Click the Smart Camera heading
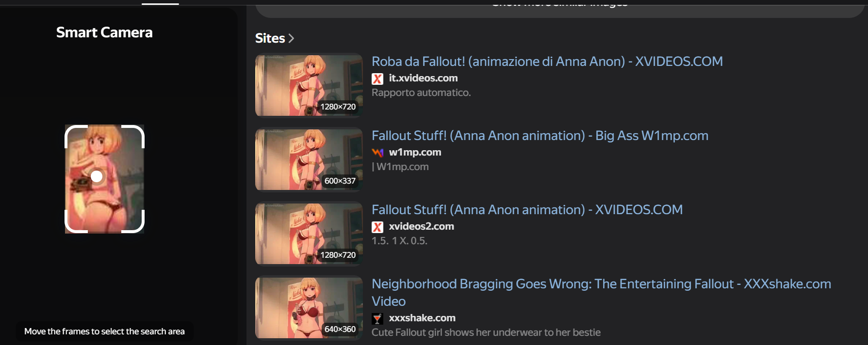The image size is (868, 345). click(104, 32)
